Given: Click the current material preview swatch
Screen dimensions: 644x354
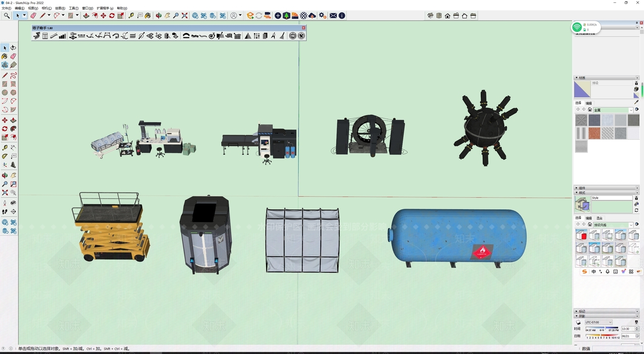Looking at the screenshot, I should click(x=582, y=89).
